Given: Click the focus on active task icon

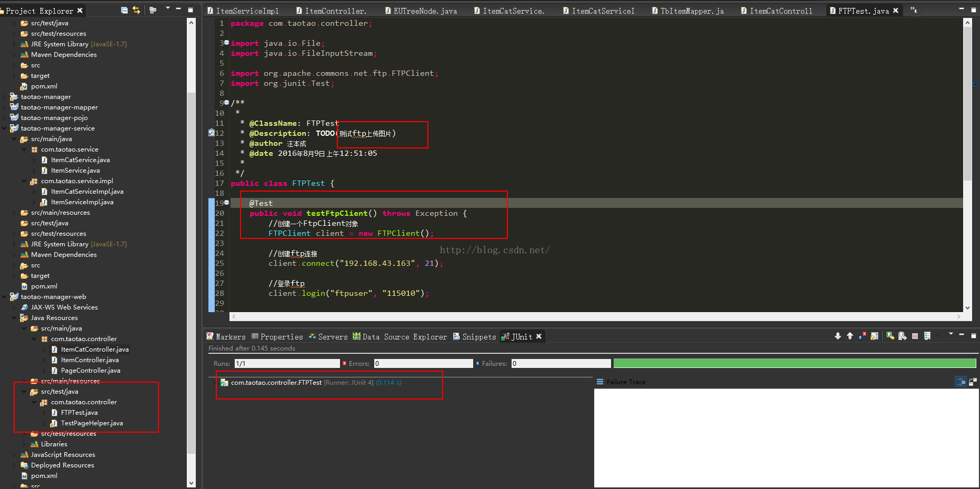Looking at the screenshot, I should (x=153, y=10).
